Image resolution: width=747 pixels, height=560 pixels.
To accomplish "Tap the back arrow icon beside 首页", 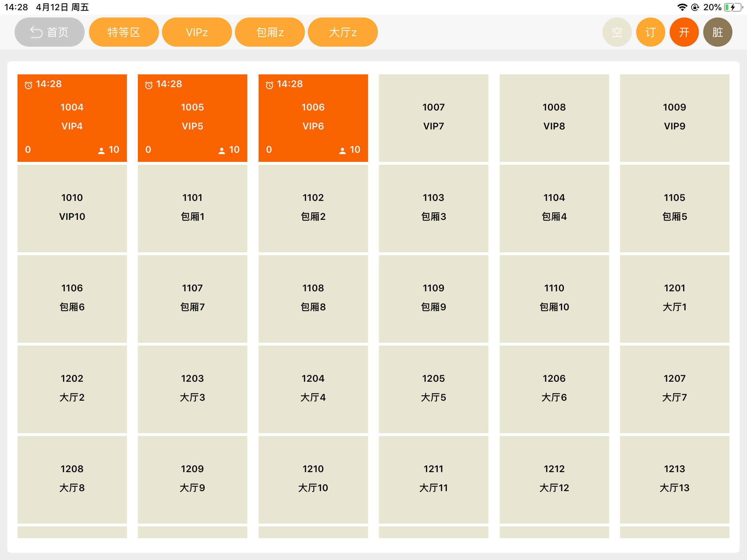I will click(x=36, y=32).
